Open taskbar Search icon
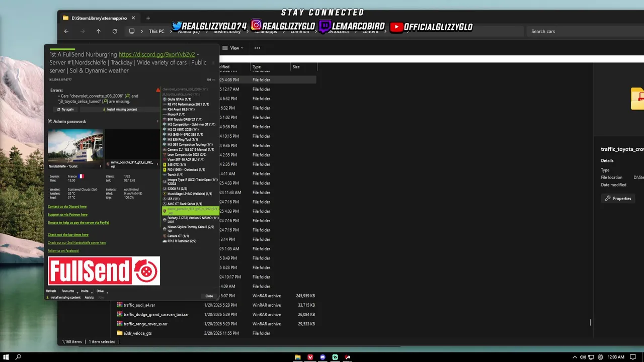 [x=19, y=357]
